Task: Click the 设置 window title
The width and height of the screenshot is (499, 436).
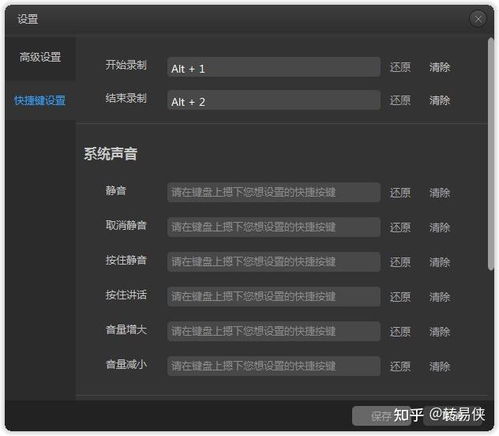Action: point(28,19)
